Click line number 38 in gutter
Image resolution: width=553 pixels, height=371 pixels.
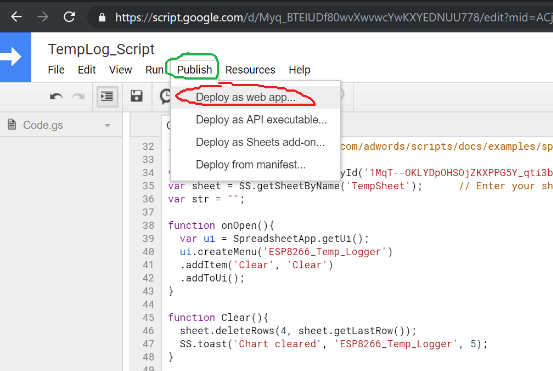coord(148,225)
